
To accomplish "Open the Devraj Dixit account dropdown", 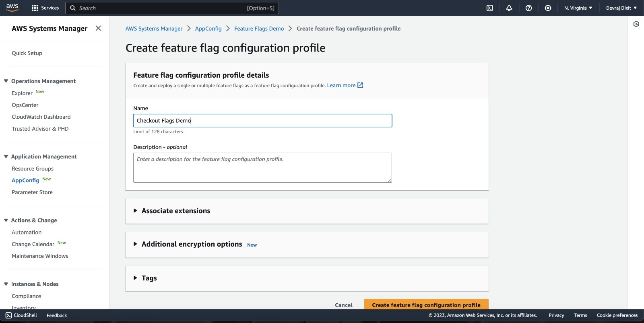I will tap(621, 8).
